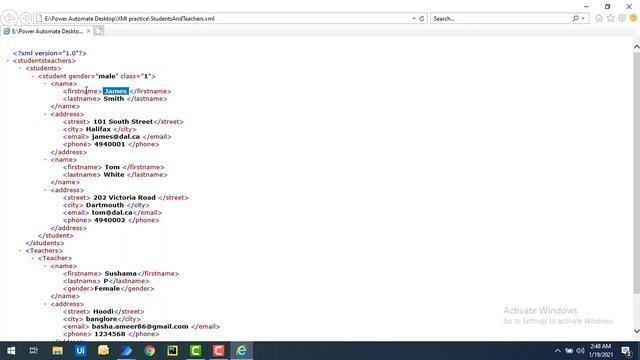The width and height of the screenshot is (640, 360).
Task: Collapse the address node above 202 Victoria Road
Action: click(46, 190)
